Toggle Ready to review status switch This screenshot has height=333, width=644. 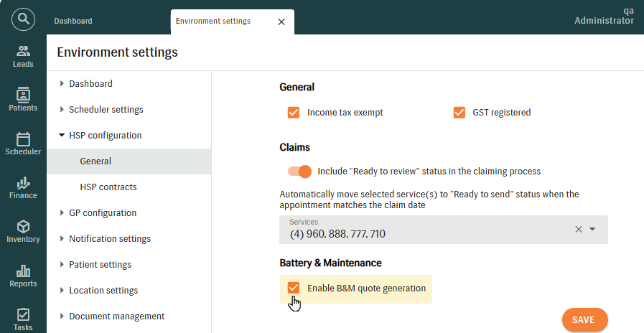tap(299, 172)
